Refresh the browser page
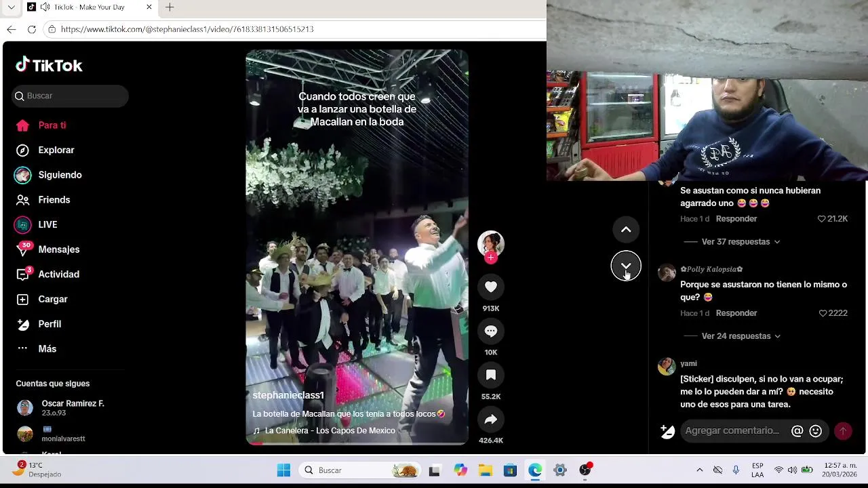Viewport: 868px width, 488px height. (32, 29)
